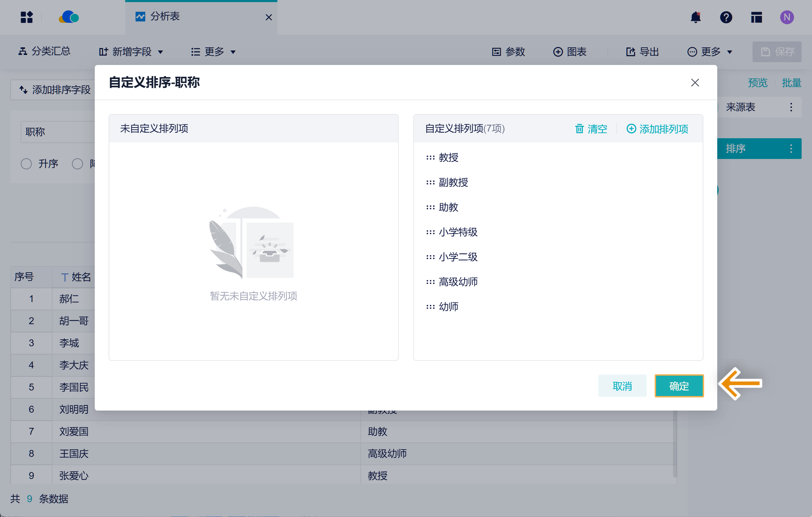Select the descending order radio button
Screen dimensions: 812x517
[x=77, y=164]
